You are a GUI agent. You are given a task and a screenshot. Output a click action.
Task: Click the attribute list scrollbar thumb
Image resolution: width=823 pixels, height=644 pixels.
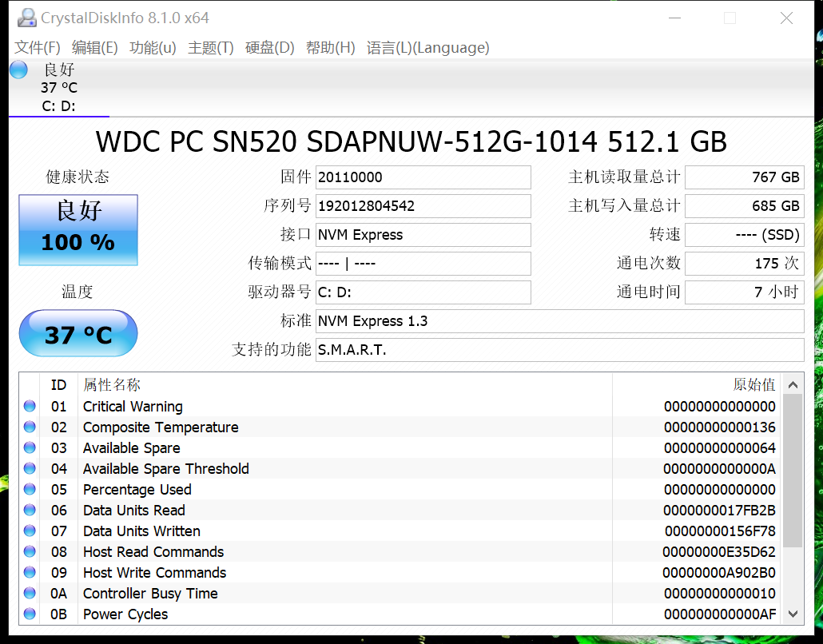(x=792, y=470)
